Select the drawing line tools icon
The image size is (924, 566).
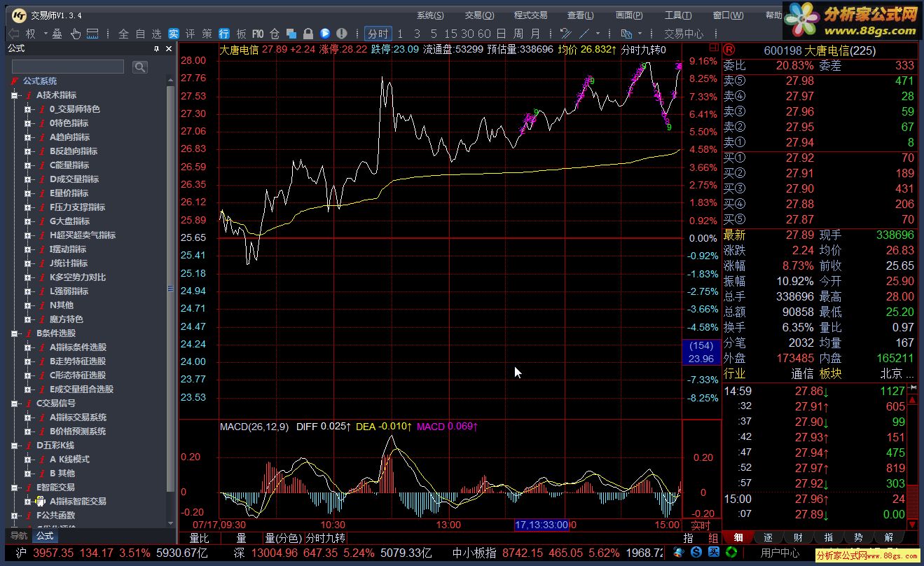(x=567, y=34)
